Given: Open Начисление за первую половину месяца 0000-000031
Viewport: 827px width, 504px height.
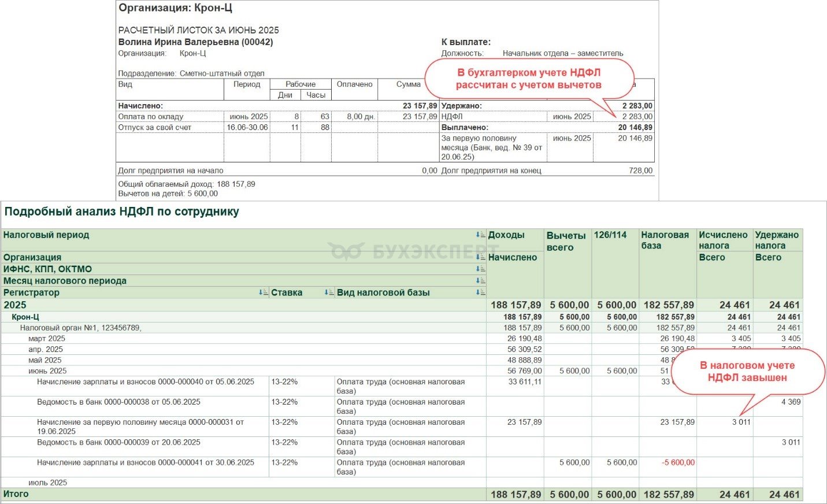Looking at the screenshot, I should tap(140, 427).
